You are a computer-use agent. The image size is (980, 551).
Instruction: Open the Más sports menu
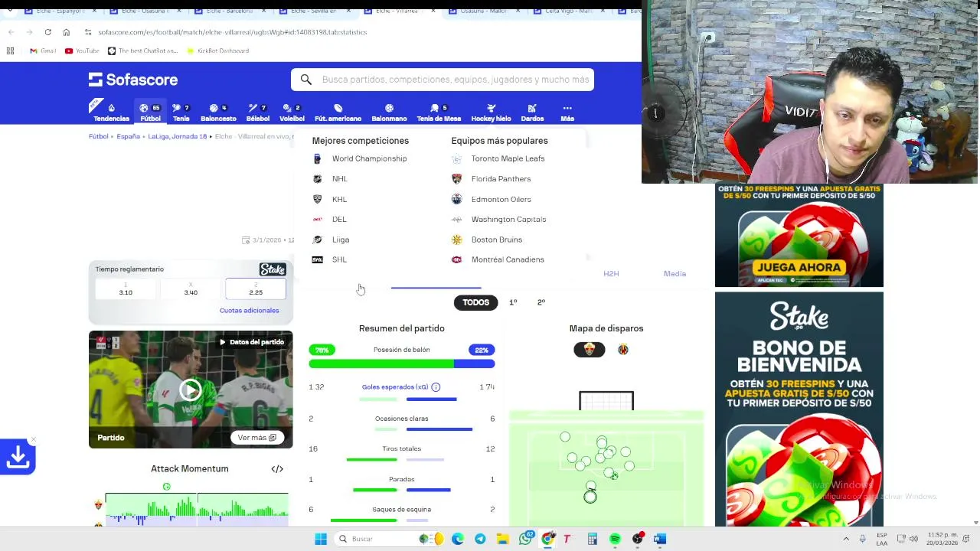coord(567,112)
